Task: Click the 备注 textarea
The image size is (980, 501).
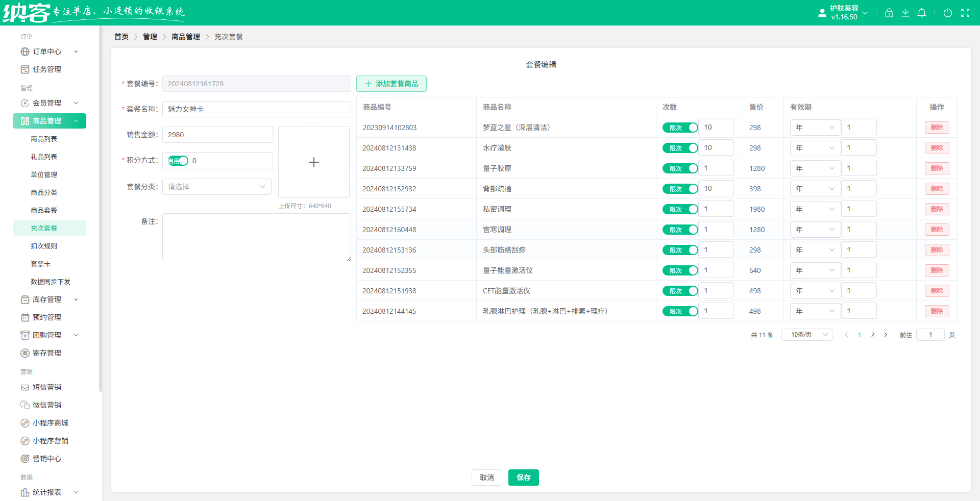Action: pyautogui.click(x=257, y=237)
